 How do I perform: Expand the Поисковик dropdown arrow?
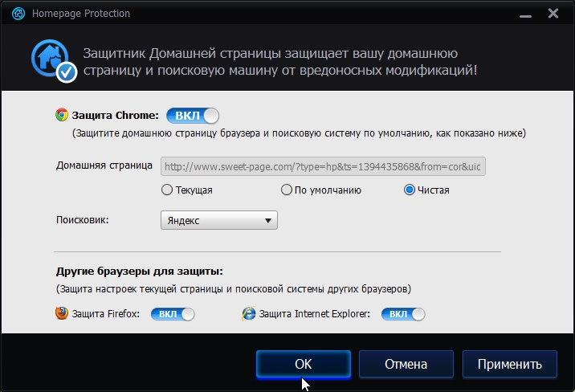pos(268,221)
